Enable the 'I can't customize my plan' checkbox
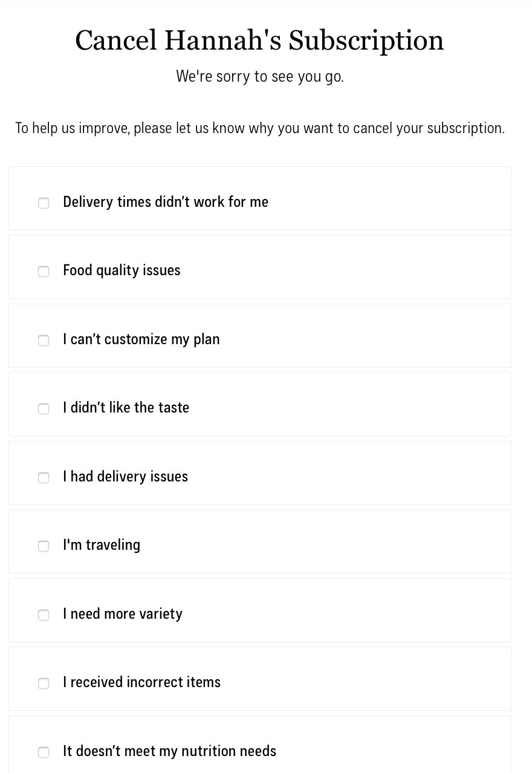This screenshot has width=532, height=773. [x=44, y=341]
